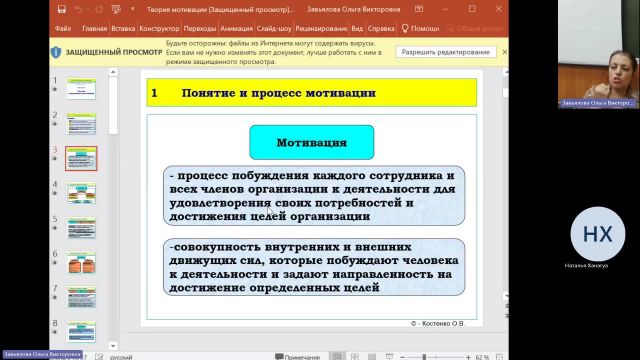Screen dimensions: 640x360
Task: Open the Рецензирование tab
Action: pyautogui.click(x=321, y=29)
